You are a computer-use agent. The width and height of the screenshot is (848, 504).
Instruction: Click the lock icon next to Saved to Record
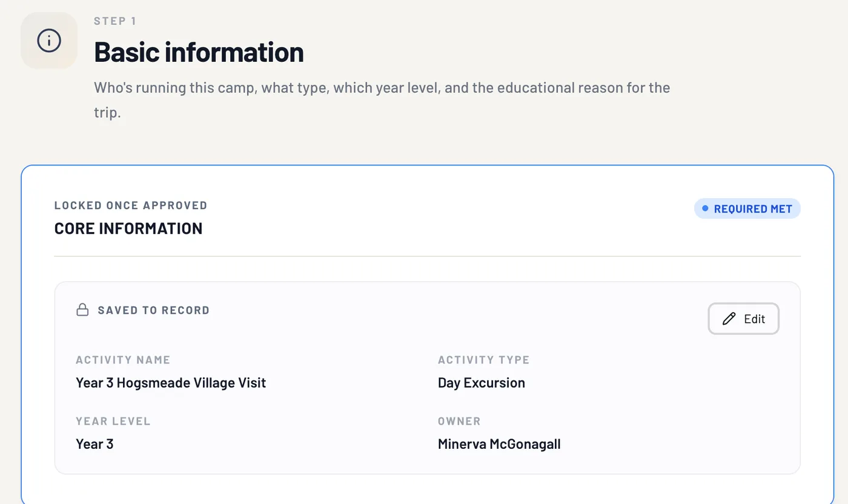(x=82, y=310)
